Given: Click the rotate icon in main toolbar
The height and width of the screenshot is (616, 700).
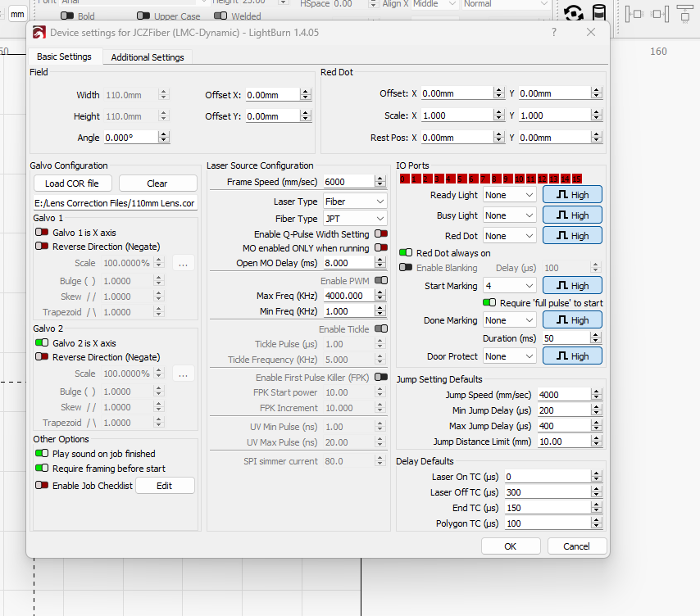Looking at the screenshot, I should [574, 13].
